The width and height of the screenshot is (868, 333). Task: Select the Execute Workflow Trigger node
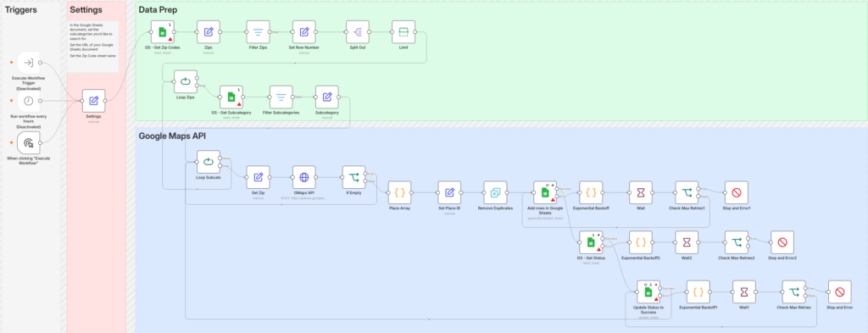click(x=28, y=63)
